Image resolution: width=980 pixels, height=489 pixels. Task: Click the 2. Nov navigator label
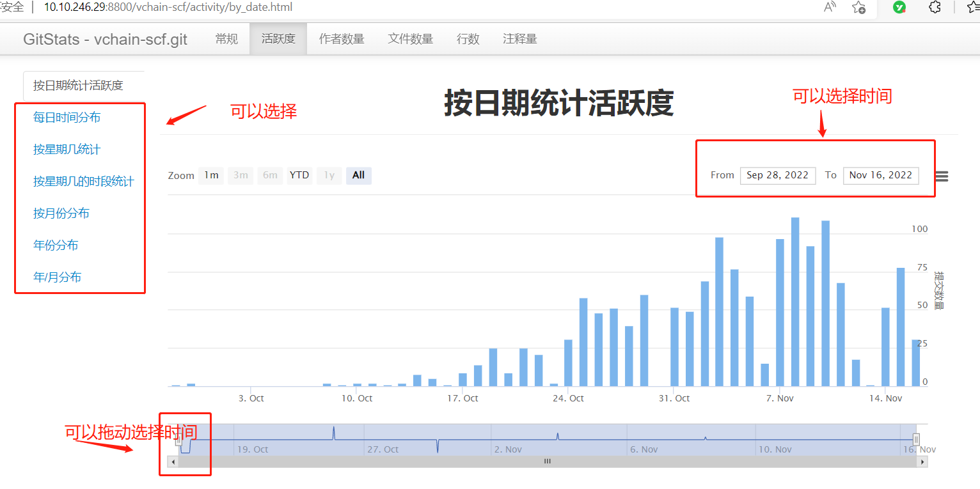508,449
